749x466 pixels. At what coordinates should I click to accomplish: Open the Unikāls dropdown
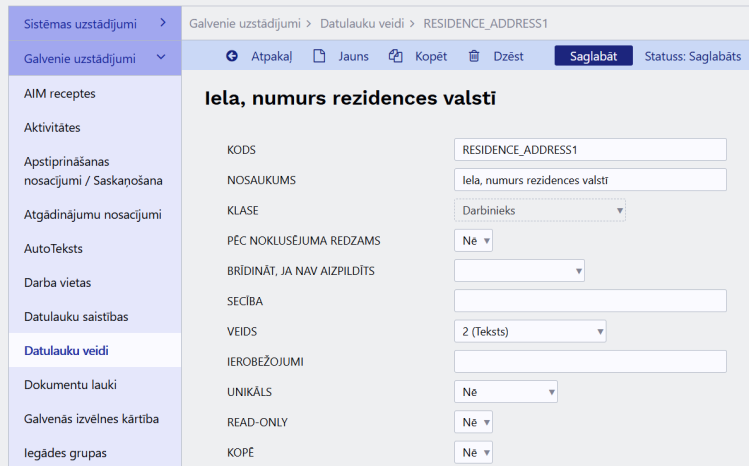506,392
